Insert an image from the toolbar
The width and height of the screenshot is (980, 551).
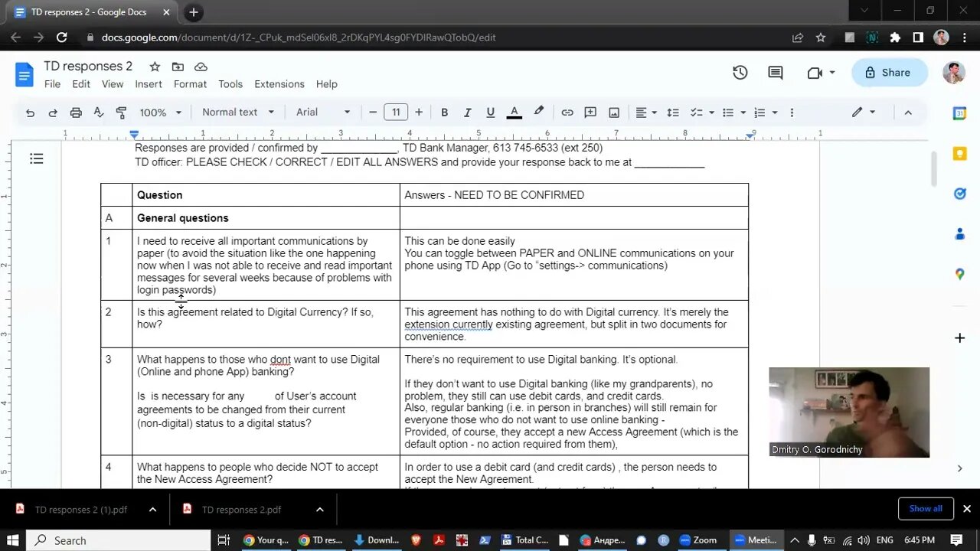pyautogui.click(x=614, y=112)
